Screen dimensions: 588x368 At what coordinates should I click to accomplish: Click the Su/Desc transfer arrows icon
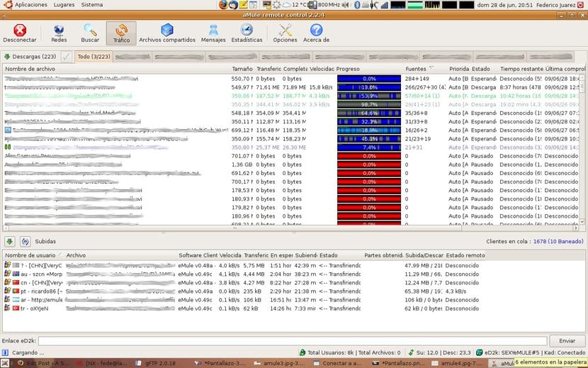click(411, 352)
